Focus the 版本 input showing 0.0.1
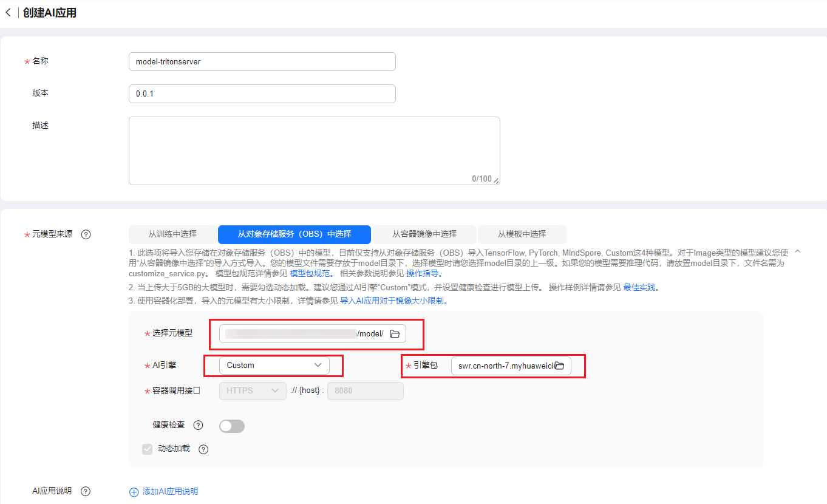The height and width of the screenshot is (504, 827). (262, 94)
